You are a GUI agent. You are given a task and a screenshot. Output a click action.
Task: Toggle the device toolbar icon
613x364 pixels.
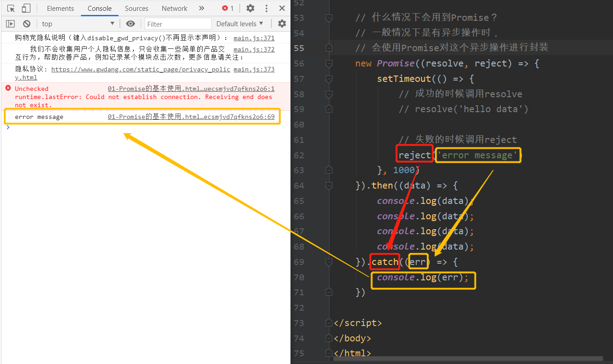[x=26, y=8]
